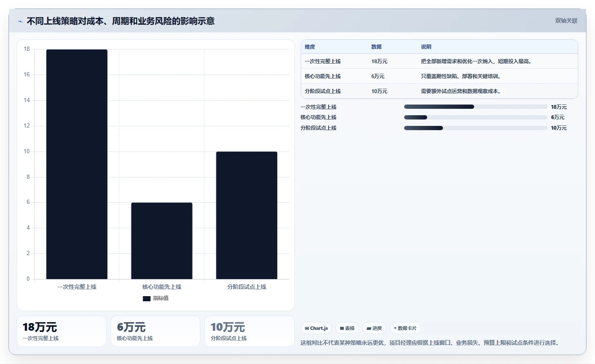Image resolution: width=595 pixels, height=364 pixels.
Task: Click the footnote starting 这组对比不代表
Action: point(430,343)
